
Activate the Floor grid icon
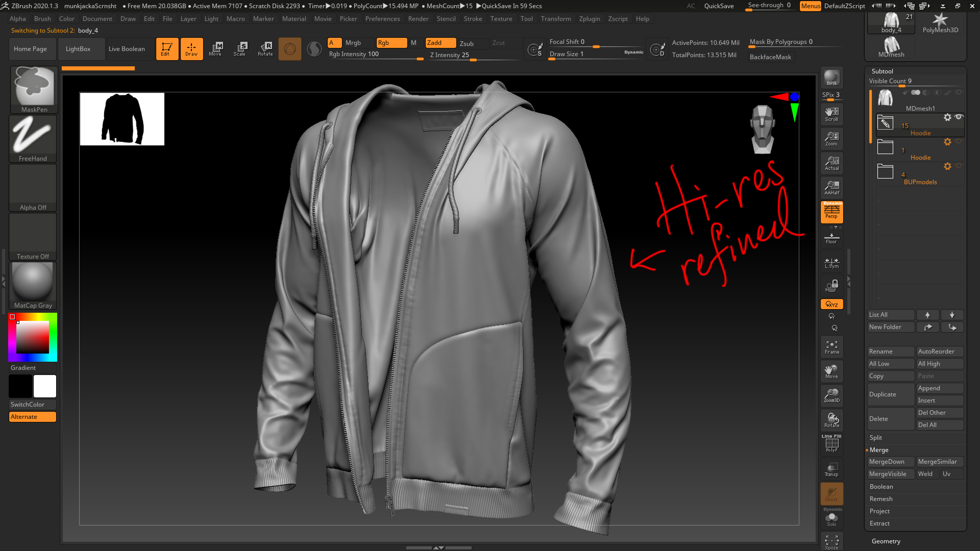(x=832, y=238)
